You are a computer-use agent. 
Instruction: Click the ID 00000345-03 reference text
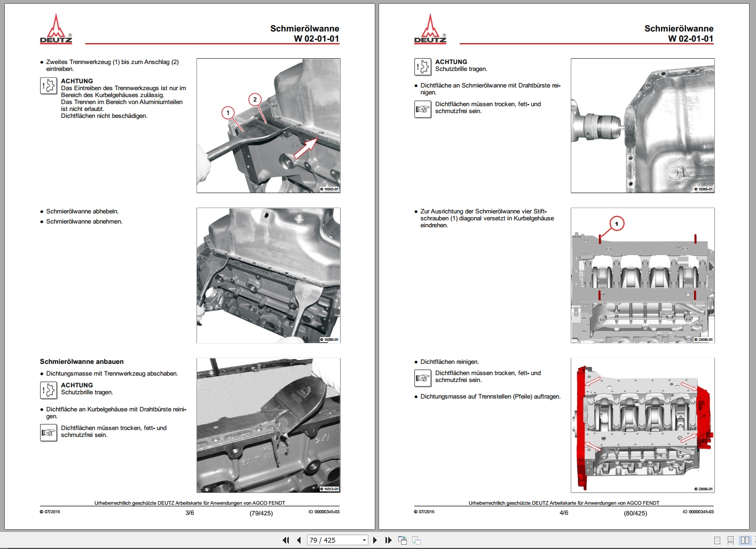point(323,512)
